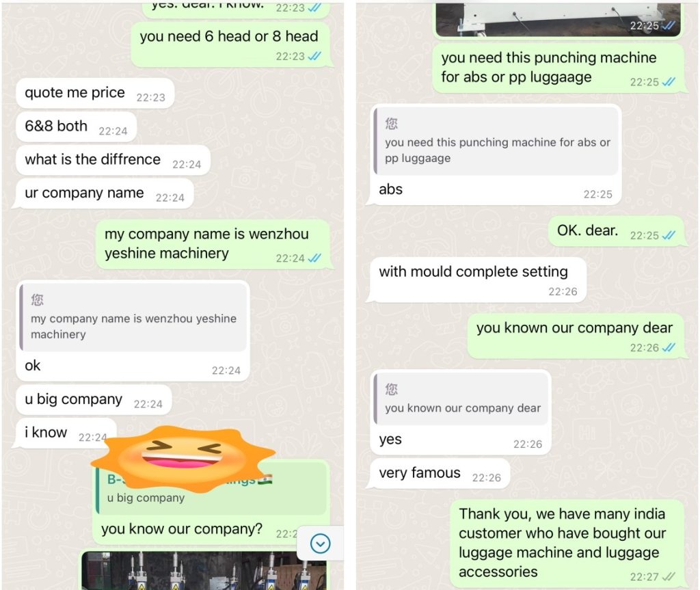
Task: Tap quoted 'you known our company dear' reply
Action: point(461,399)
